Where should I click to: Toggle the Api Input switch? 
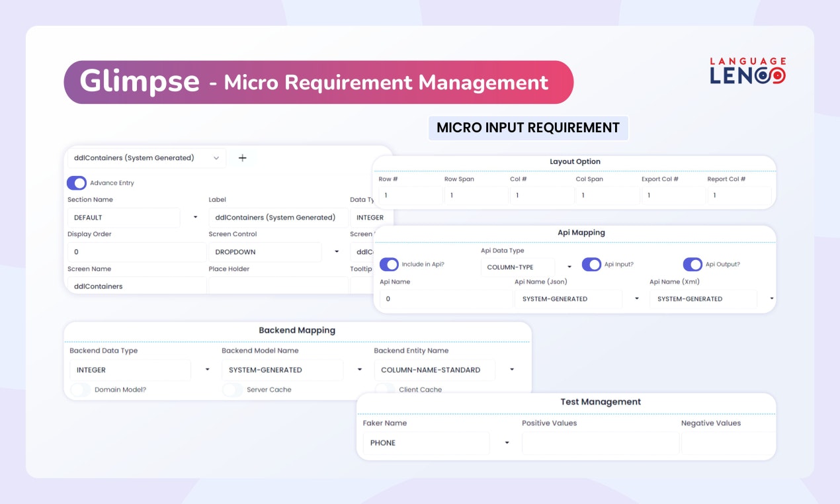[591, 265]
